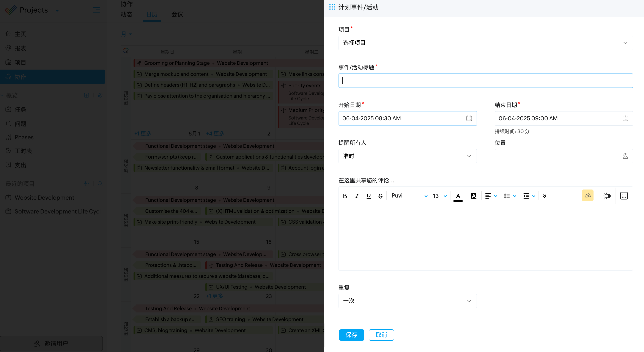Click the location pin icon
644x352 pixels.
[625, 156]
